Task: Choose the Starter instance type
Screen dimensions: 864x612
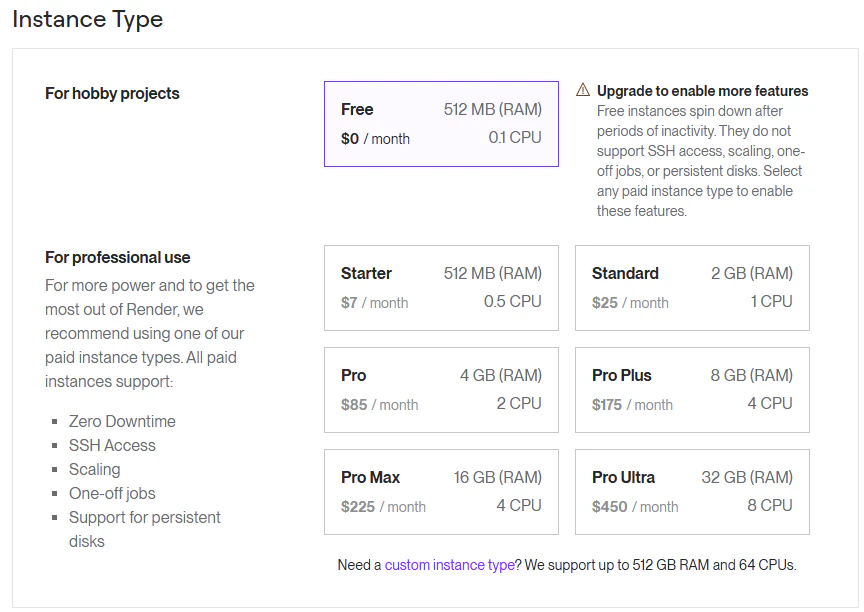Action: pos(441,288)
